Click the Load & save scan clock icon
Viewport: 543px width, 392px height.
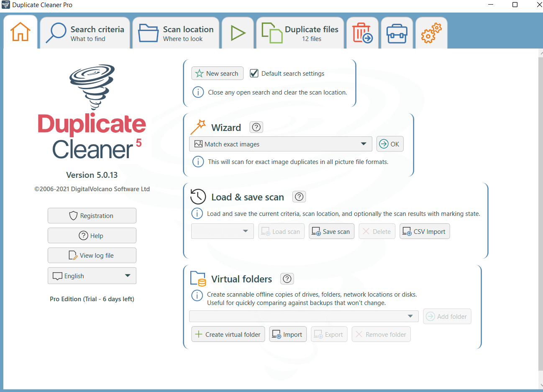tap(198, 196)
